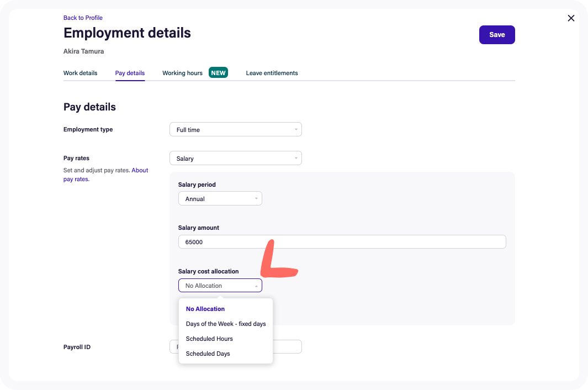Click the Pay rates dropdown chevron
The height and width of the screenshot is (390, 588).
[296, 158]
